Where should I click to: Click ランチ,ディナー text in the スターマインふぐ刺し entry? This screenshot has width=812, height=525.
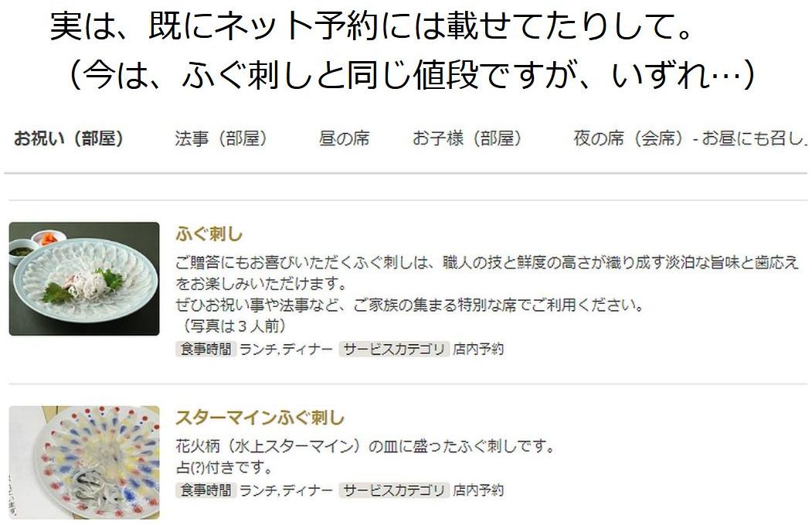pyautogui.click(x=287, y=490)
